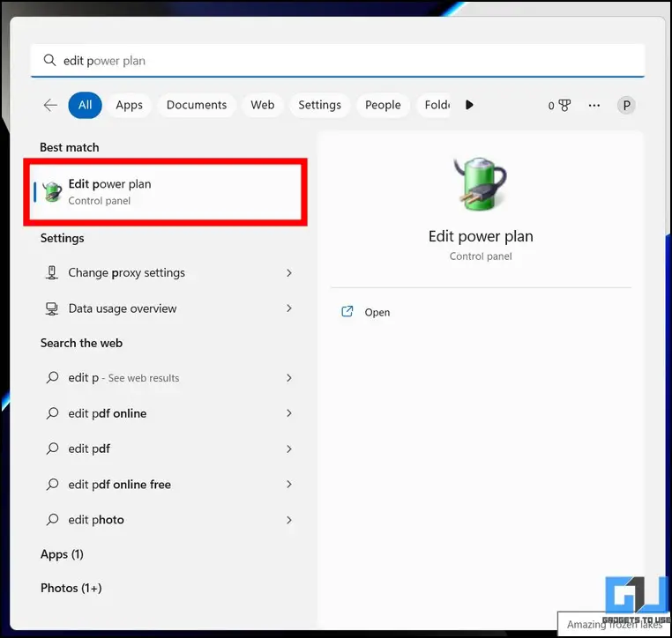
Task: Expand Change proxy settings chevron
Action: tap(289, 273)
